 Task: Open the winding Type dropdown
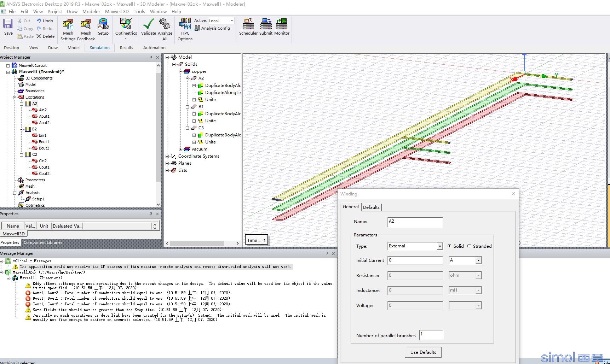coord(439,246)
